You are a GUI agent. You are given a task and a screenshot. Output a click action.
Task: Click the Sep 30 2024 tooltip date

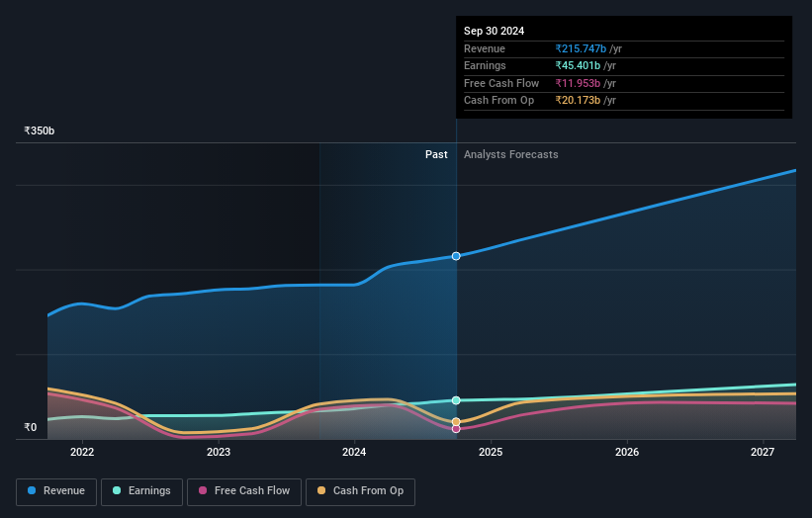pos(495,31)
